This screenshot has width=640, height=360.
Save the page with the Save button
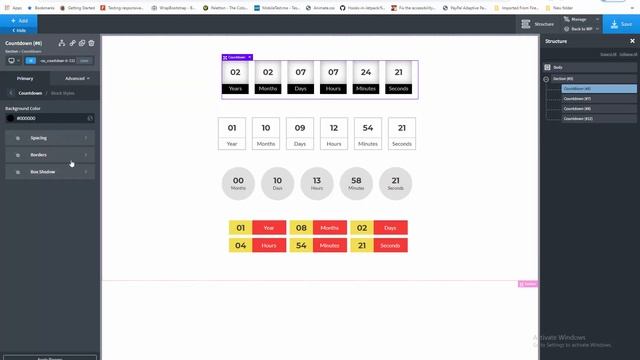(621, 24)
